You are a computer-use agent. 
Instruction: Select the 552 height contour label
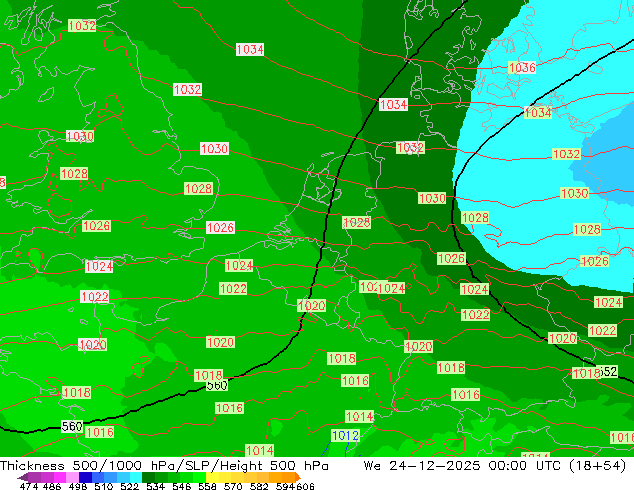pos(609,371)
